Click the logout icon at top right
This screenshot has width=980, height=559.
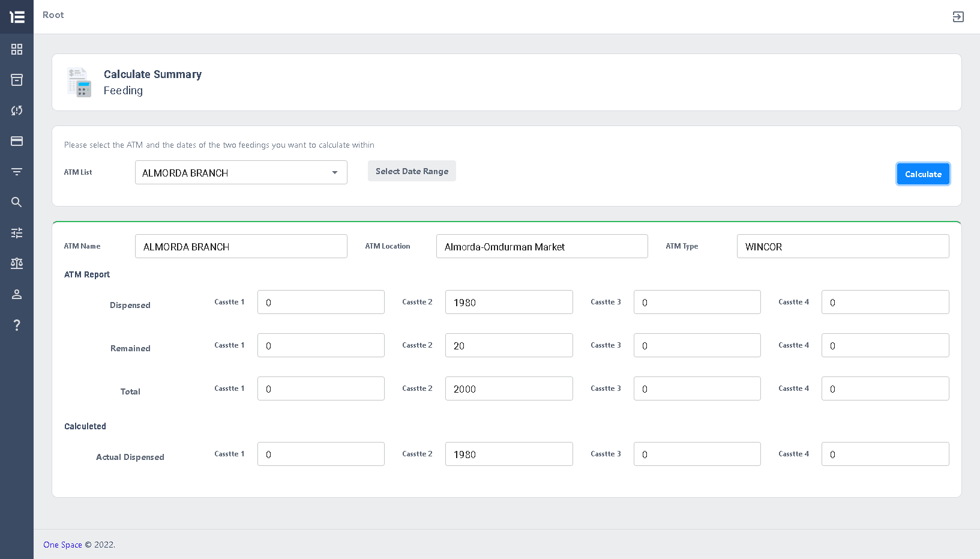(x=958, y=17)
